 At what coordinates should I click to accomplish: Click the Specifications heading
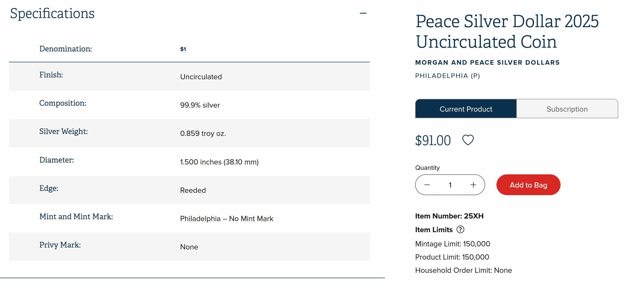point(52,13)
